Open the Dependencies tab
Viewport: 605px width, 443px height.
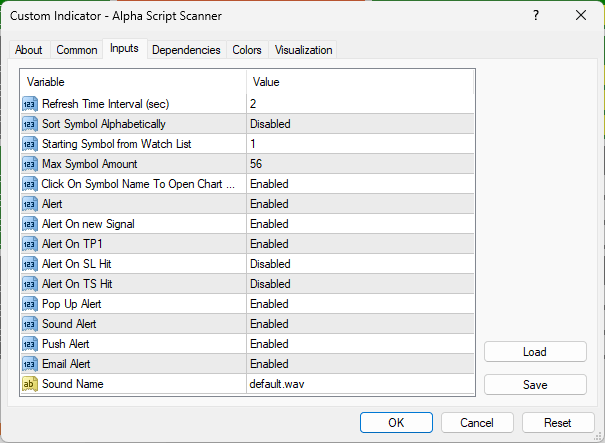pos(186,50)
